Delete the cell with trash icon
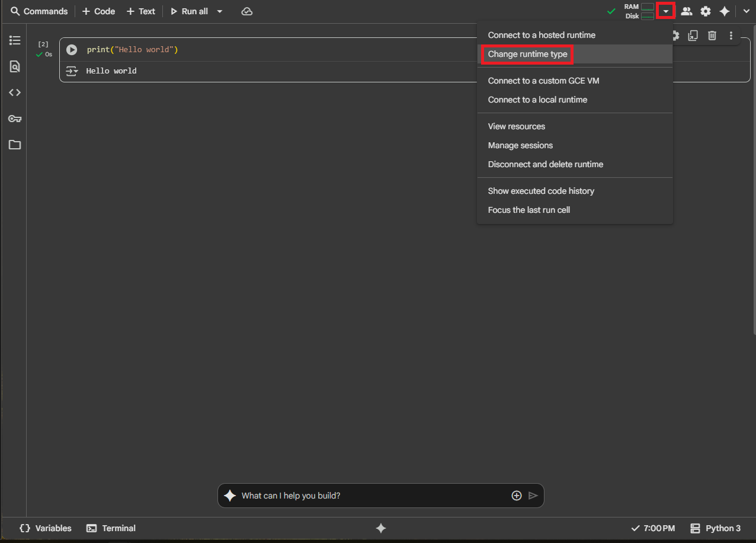 coord(712,36)
